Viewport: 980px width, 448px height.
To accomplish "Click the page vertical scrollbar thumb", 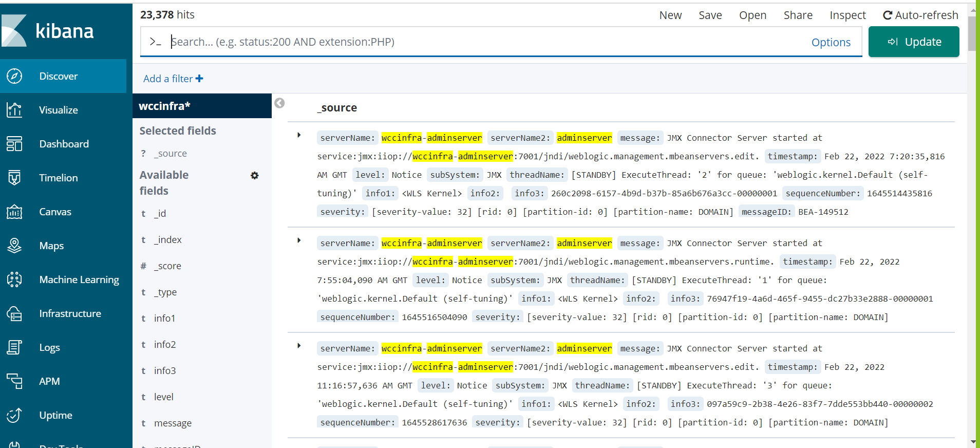I will tap(972, 33).
